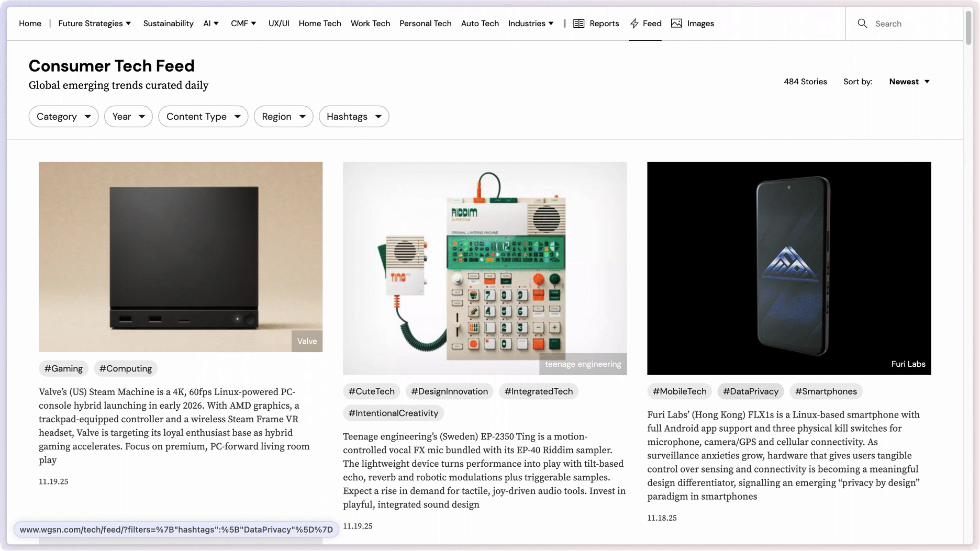Click the Reports list icon
980x551 pixels.
(578, 24)
